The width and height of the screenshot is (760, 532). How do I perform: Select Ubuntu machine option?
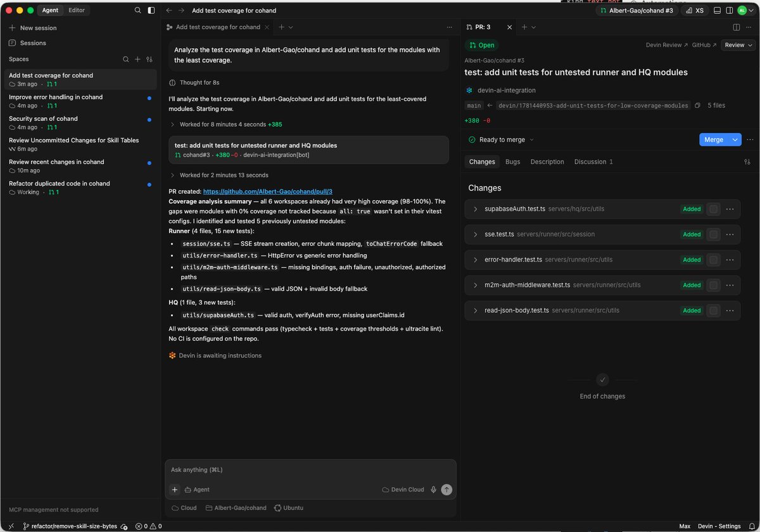click(x=288, y=508)
